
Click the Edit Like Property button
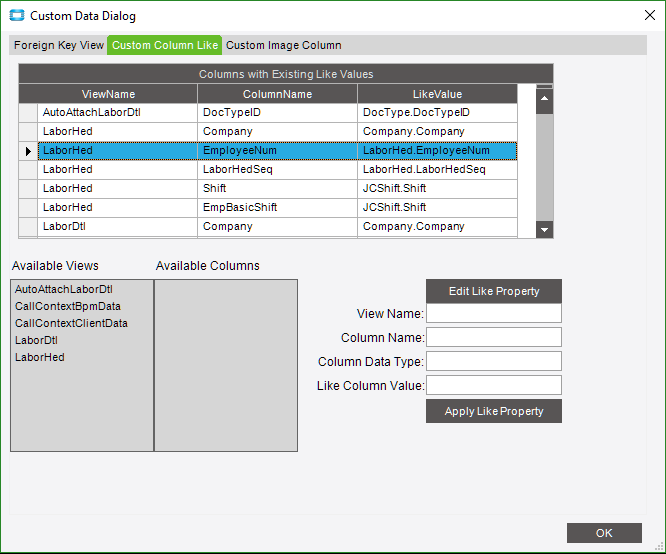tap(494, 291)
